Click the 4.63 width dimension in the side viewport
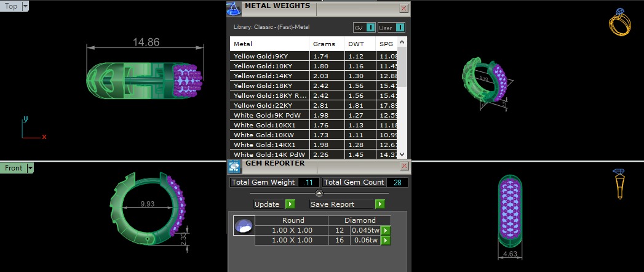 click(x=510, y=254)
